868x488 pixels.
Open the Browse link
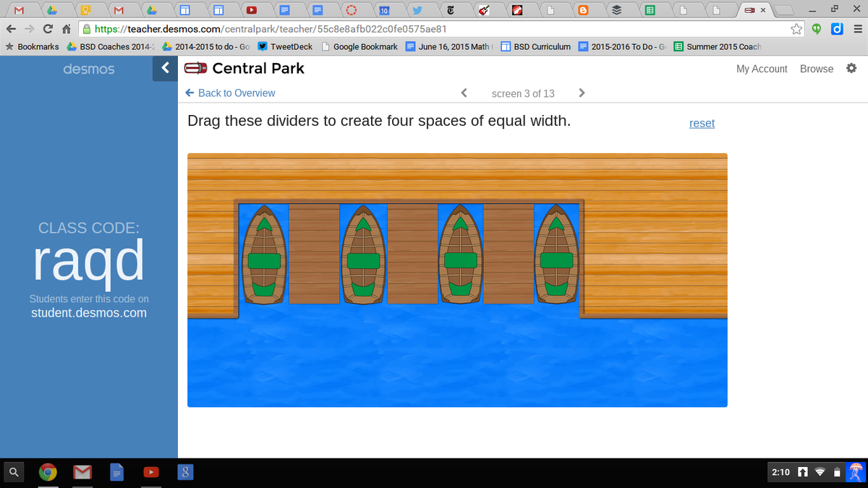pos(817,69)
